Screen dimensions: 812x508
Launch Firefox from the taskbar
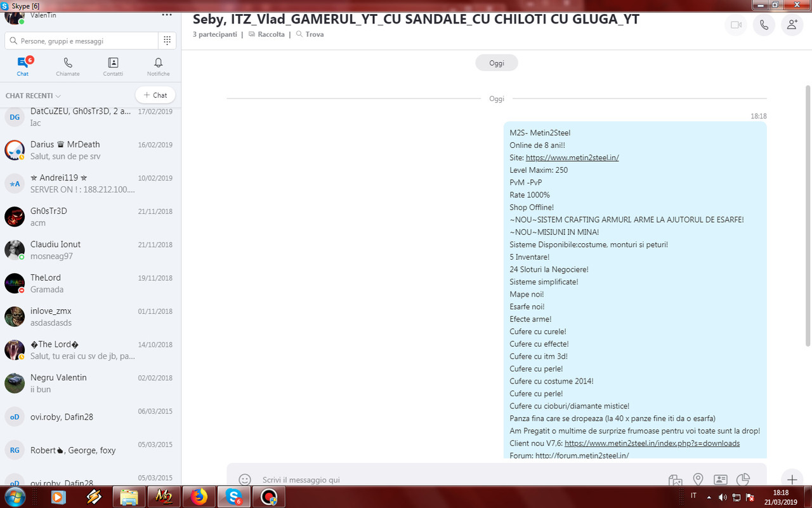(199, 497)
